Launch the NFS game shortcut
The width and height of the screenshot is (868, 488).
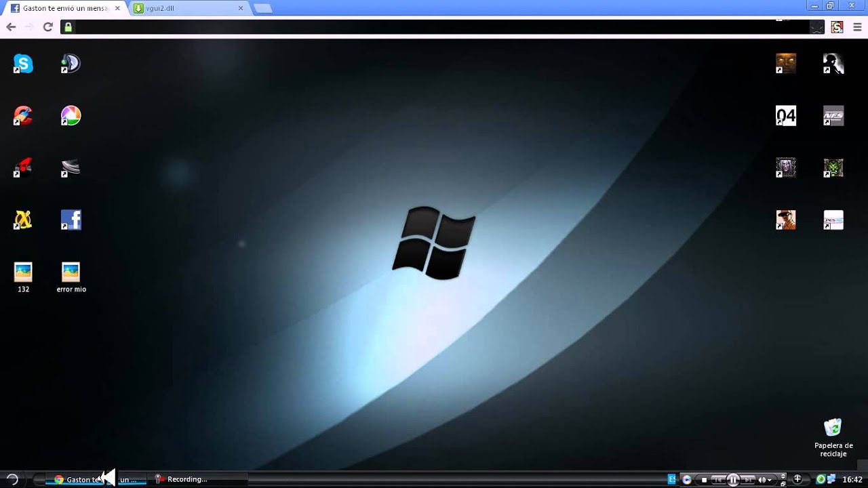[x=833, y=116]
